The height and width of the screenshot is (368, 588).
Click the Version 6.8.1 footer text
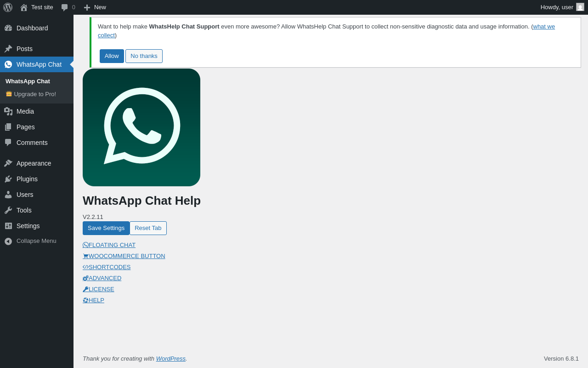click(561, 359)
